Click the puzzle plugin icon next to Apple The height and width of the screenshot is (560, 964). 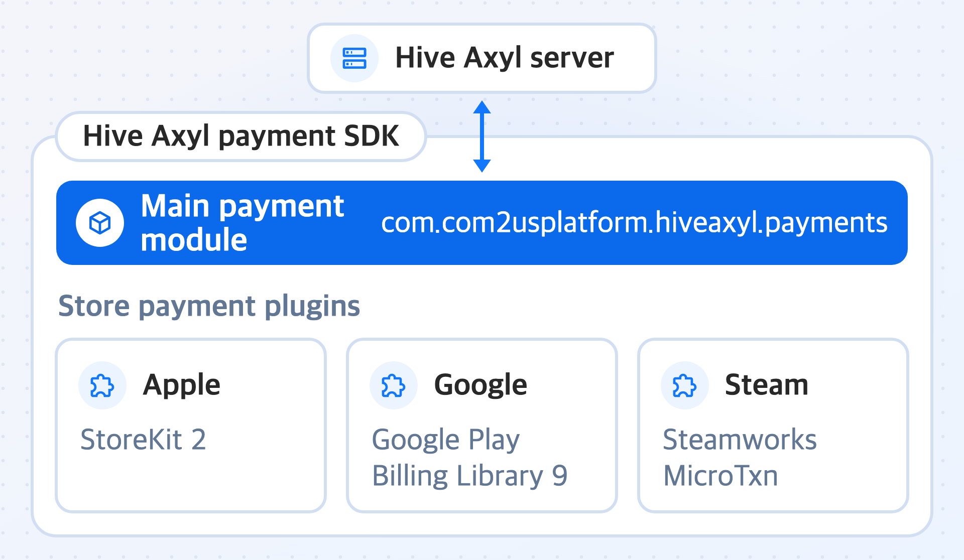pyautogui.click(x=102, y=386)
